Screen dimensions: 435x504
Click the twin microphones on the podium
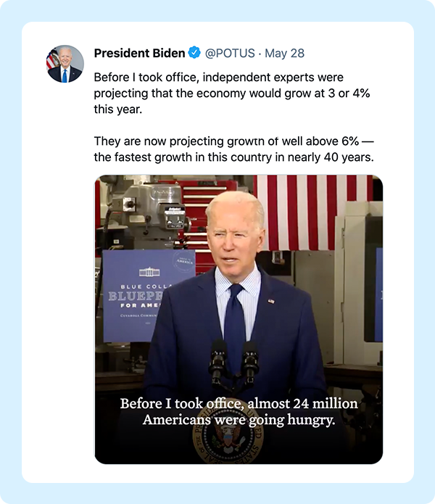(234, 362)
